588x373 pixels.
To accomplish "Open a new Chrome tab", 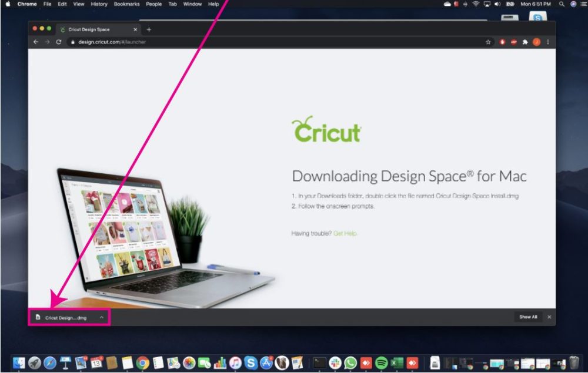I will tap(149, 29).
